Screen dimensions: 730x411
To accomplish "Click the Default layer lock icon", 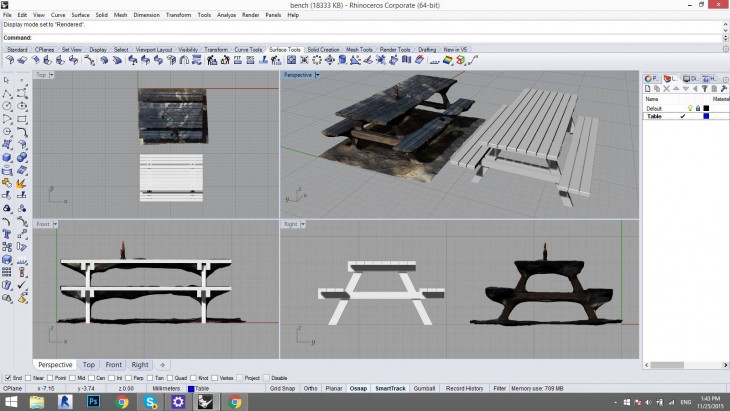I will (x=697, y=108).
